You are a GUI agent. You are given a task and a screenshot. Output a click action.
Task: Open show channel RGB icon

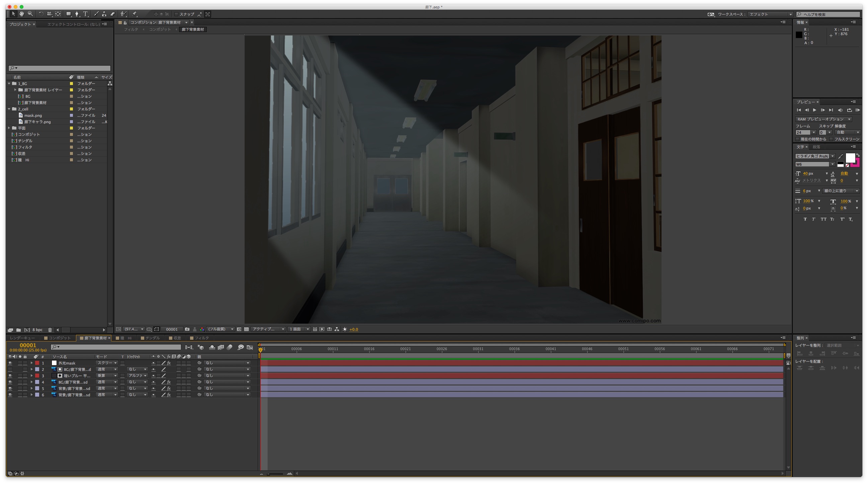pyautogui.click(x=202, y=329)
